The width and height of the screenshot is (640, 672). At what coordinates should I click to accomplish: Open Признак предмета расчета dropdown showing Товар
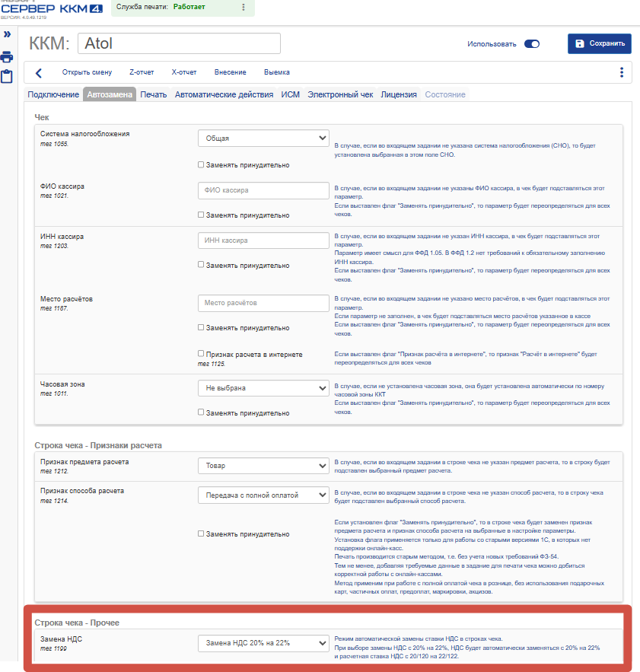click(x=263, y=466)
